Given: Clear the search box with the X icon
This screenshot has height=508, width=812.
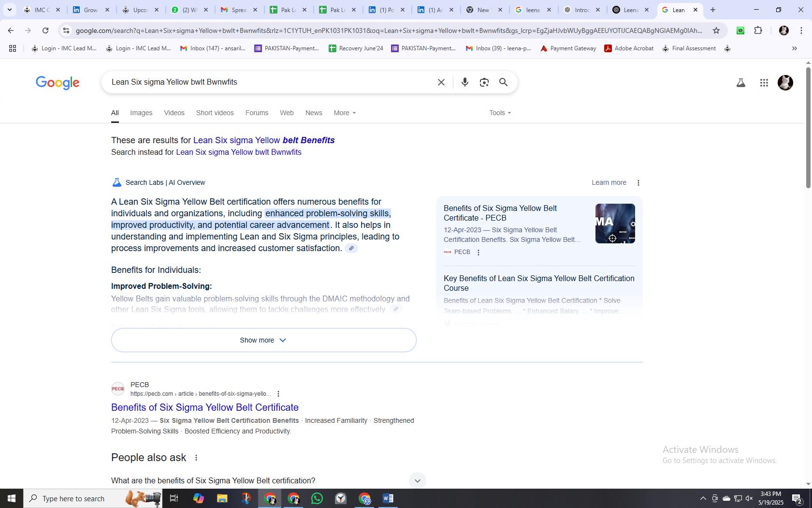Looking at the screenshot, I should [x=441, y=82].
